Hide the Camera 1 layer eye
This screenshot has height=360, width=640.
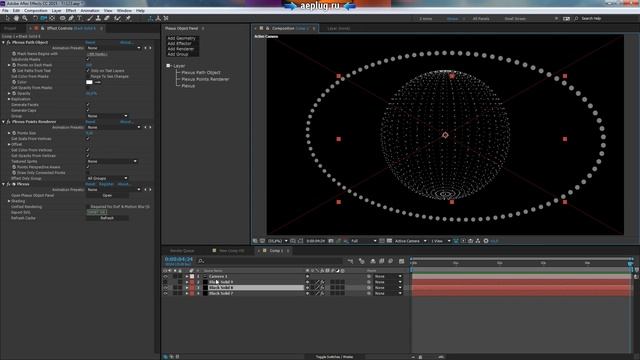click(x=165, y=276)
